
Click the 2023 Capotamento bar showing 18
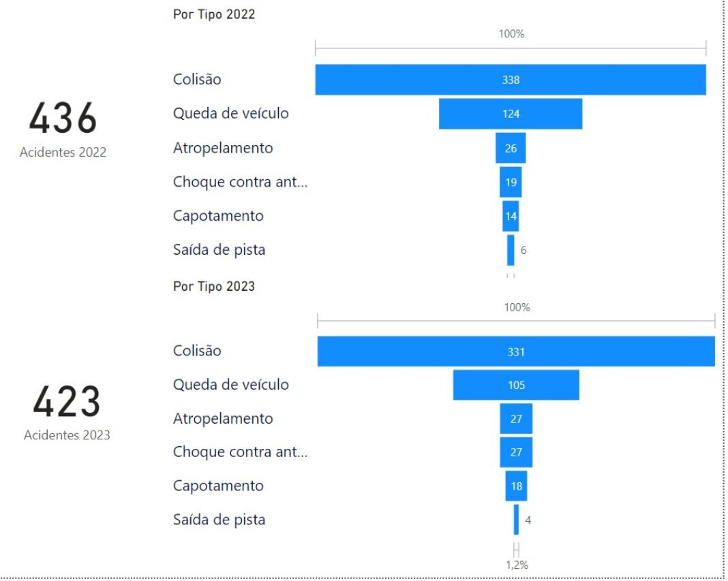[x=515, y=486]
